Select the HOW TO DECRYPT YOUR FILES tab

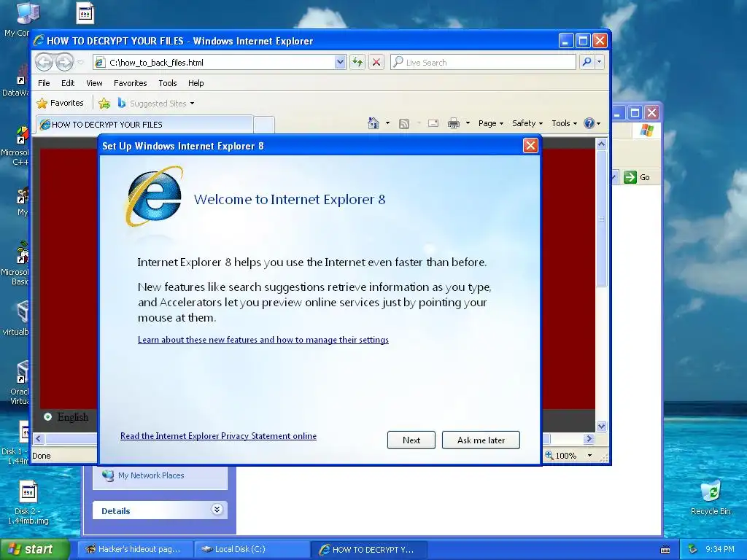point(145,124)
